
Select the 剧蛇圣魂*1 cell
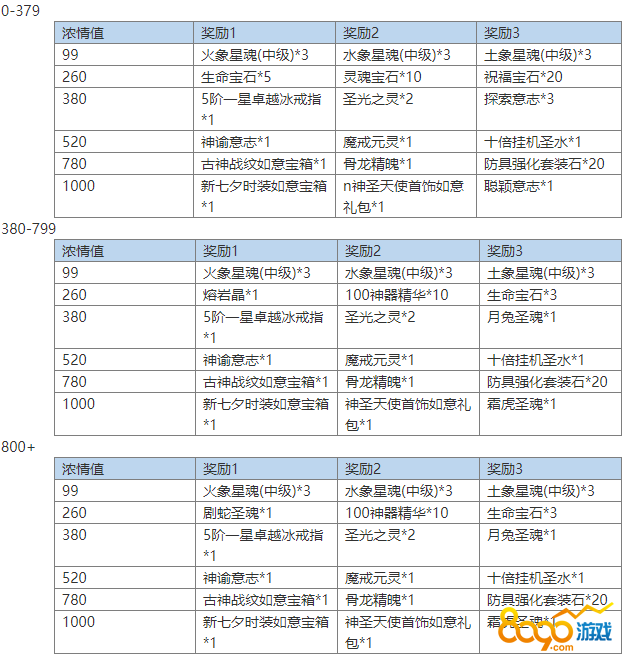[x=230, y=513]
